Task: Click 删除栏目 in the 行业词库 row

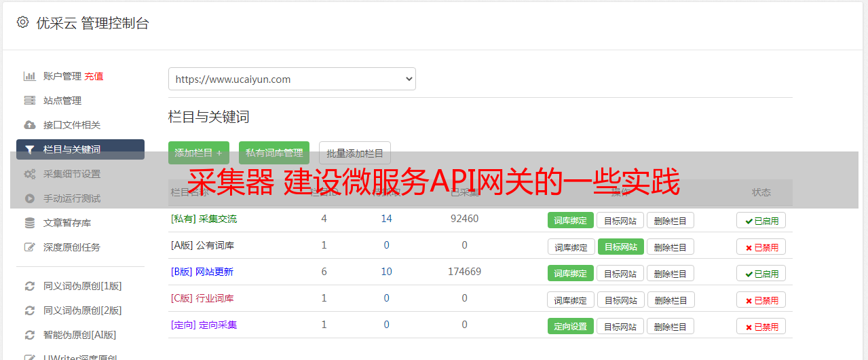Action: coord(671,300)
